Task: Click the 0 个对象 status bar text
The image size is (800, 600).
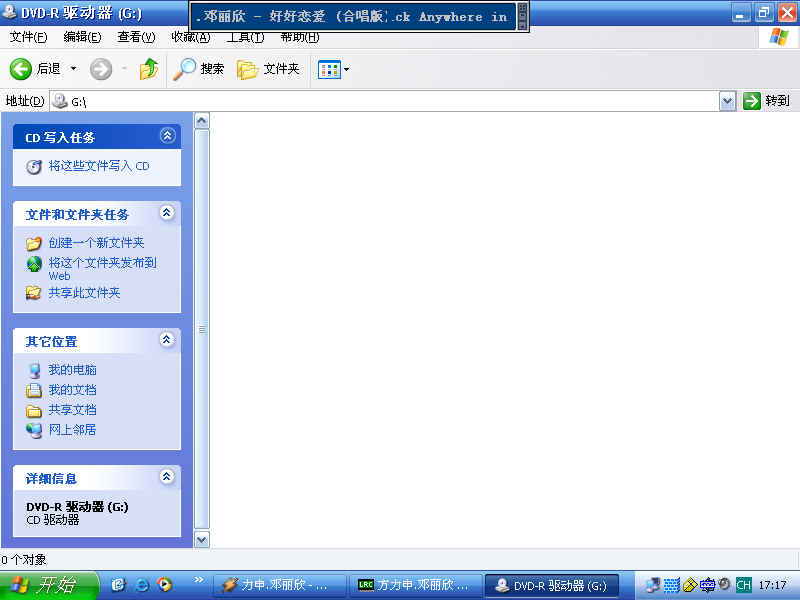Action: tap(23, 560)
